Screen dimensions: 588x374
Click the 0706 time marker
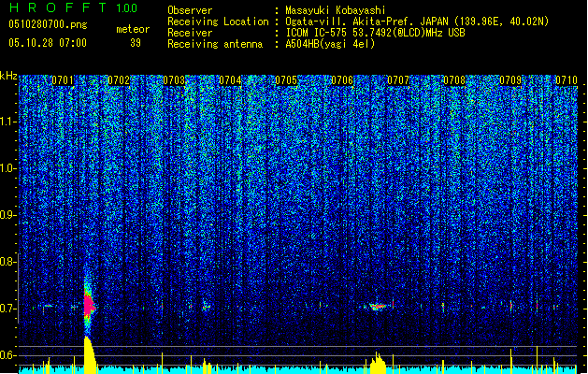tap(342, 80)
